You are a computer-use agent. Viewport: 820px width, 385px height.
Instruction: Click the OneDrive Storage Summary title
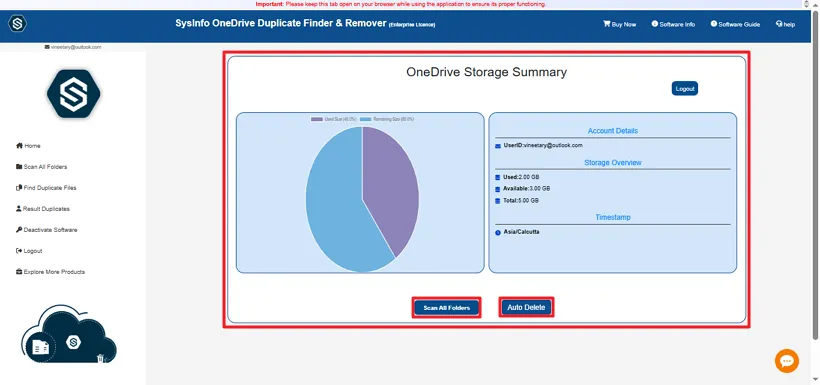[x=486, y=72]
